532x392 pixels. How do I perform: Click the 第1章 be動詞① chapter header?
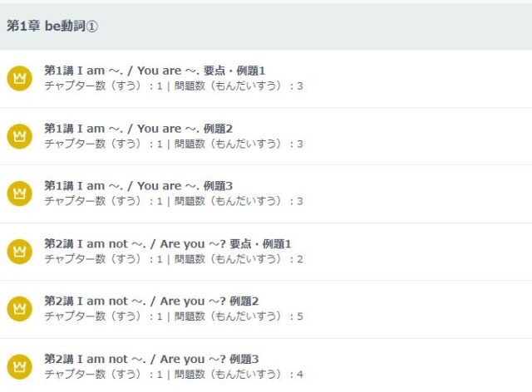[x=52, y=27]
